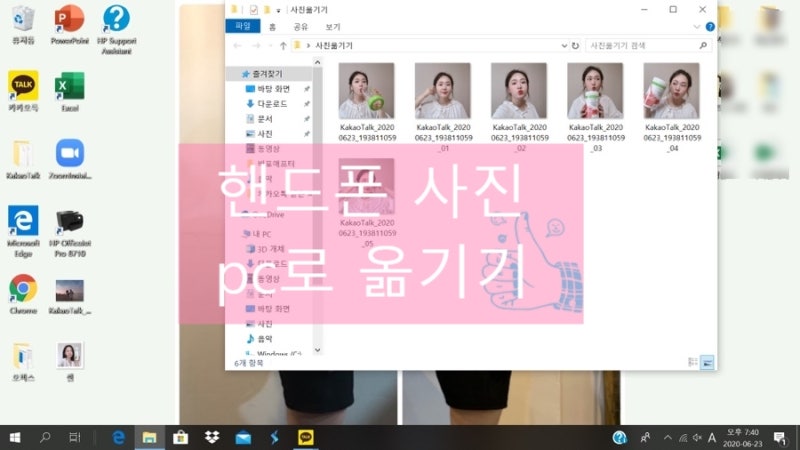The height and width of the screenshot is (450, 800).
Task: Open Explorer help question-mark icon
Action: pos(710,27)
